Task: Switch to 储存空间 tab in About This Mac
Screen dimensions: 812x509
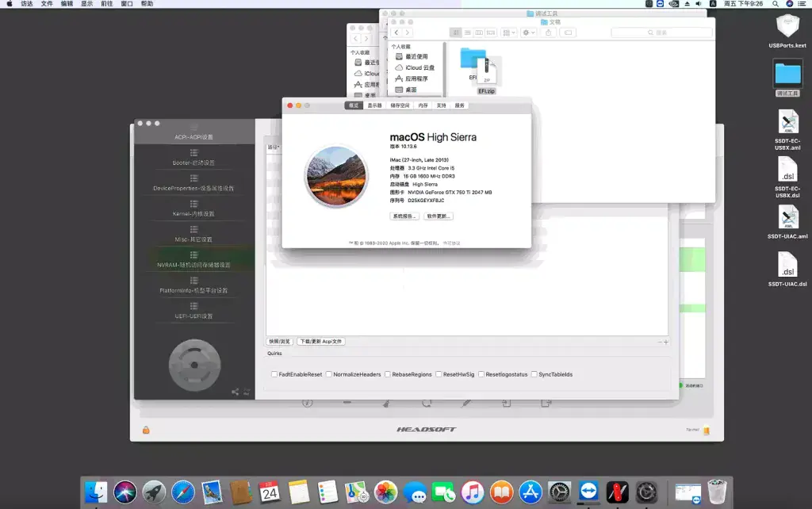Action: (400, 105)
